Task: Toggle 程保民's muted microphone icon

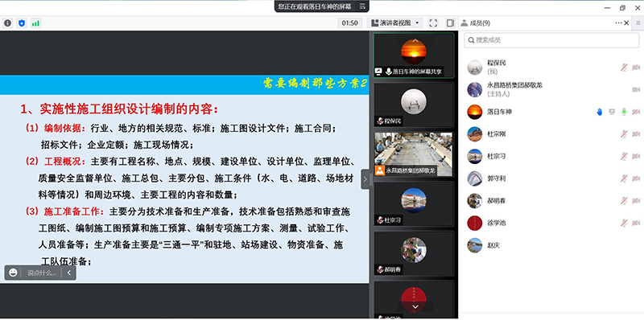Action: click(x=624, y=68)
